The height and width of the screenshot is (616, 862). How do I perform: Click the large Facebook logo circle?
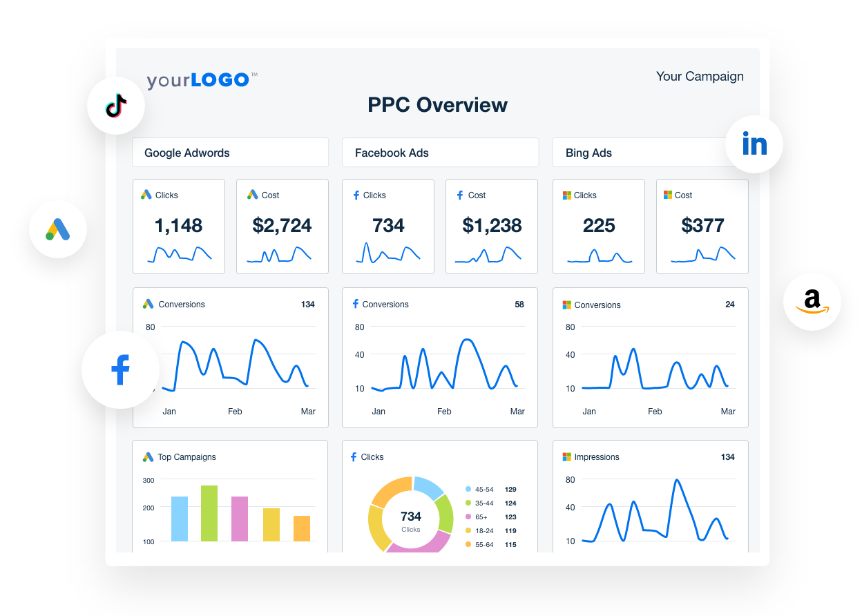121,369
